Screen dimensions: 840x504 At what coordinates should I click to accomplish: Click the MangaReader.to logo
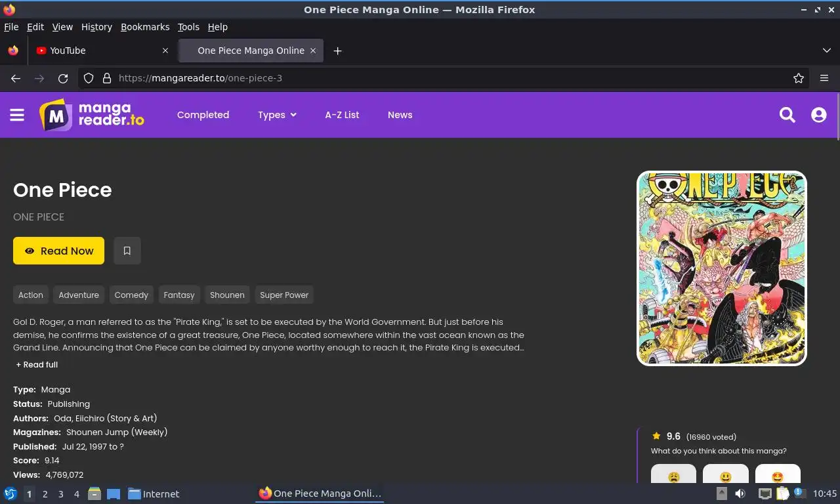click(92, 115)
